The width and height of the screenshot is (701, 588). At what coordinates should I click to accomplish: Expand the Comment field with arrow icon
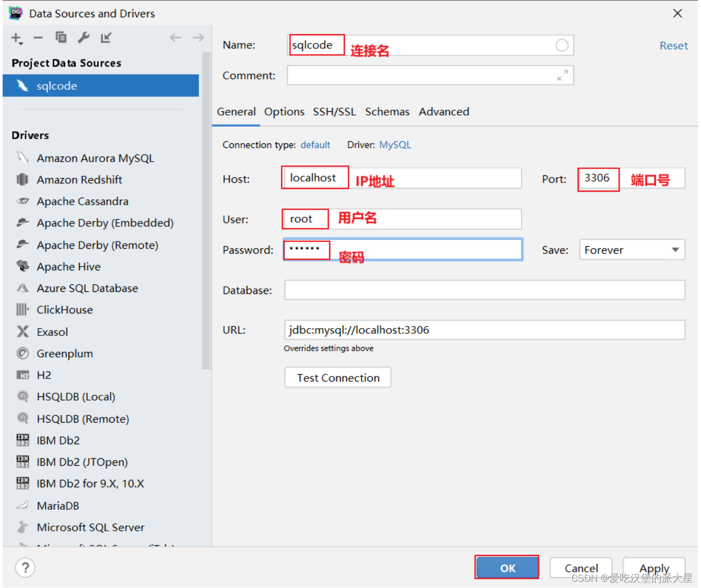pos(562,76)
